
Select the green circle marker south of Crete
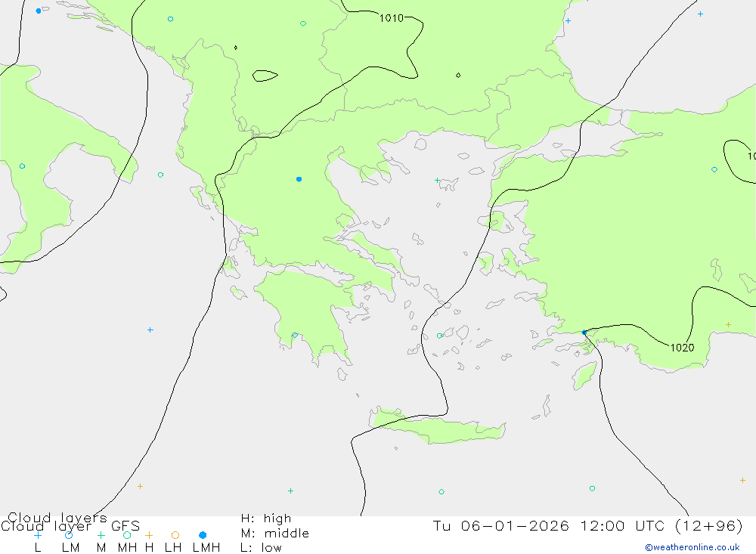[x=442, y=492]
